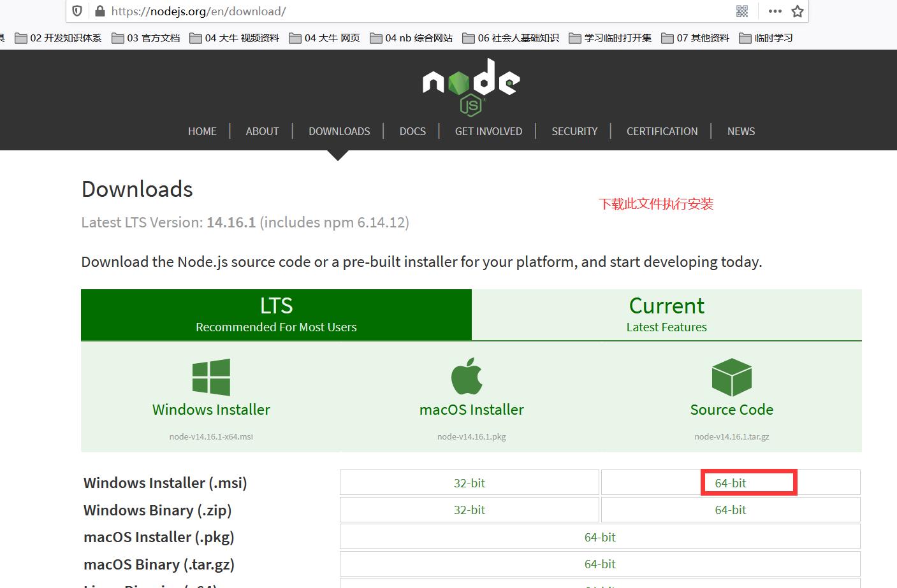This screenshot has width=897, height=588.
Task: Download Windows Binary (.zip) 64-bit
Action: [x=731, y=510]
